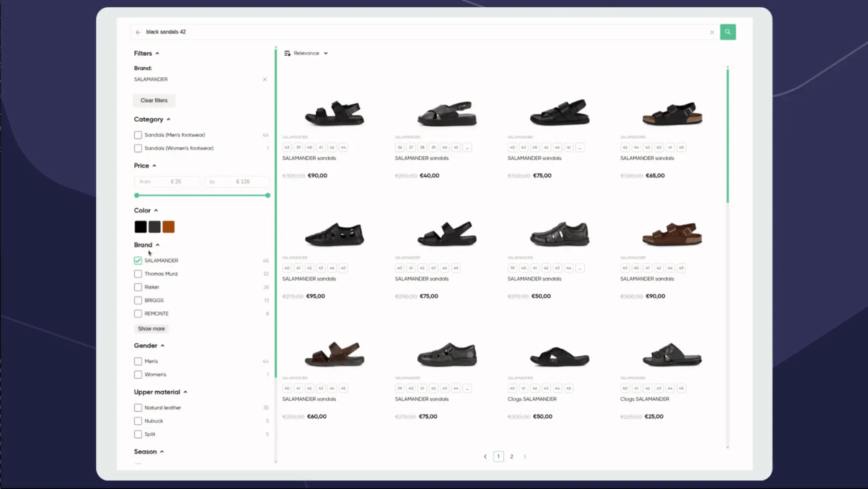This screenshot has width=868, height=489.
Task: Click the sort icon next to Relevance
Action: pyautogui.click(x=287, y=53)
